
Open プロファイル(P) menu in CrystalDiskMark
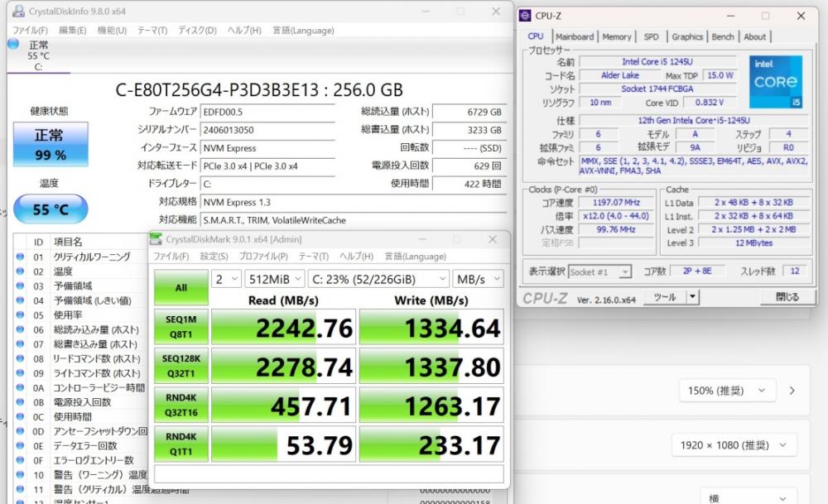[263, 256]
